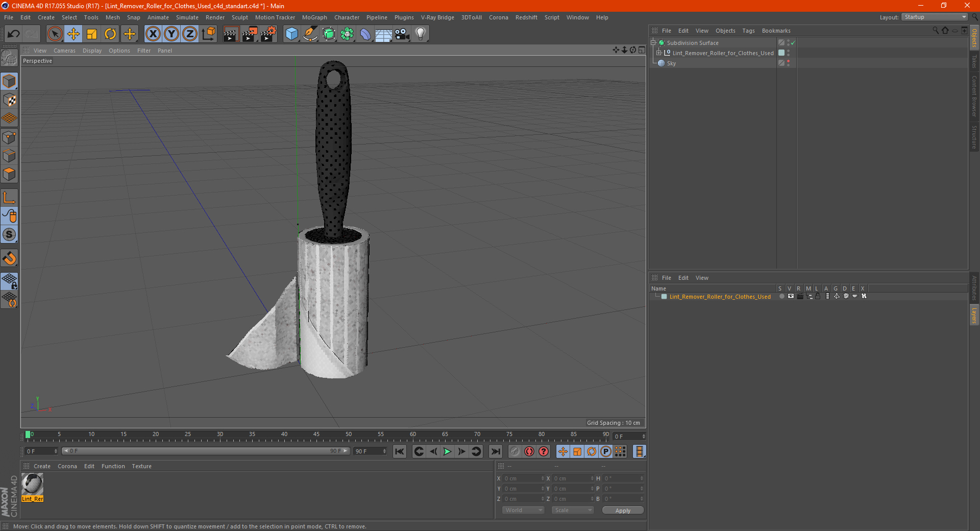Activate the Rotate tool

coord(110,34)
